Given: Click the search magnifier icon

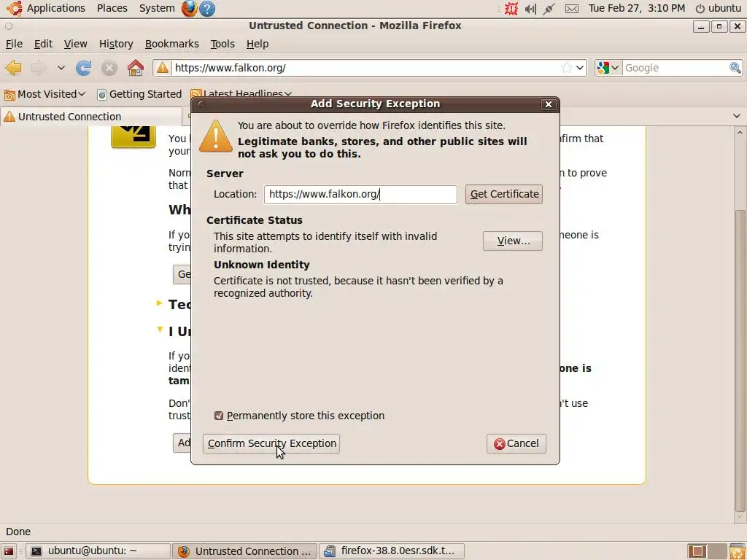Looking at the screenshot, I should click(x=735, y=68).
